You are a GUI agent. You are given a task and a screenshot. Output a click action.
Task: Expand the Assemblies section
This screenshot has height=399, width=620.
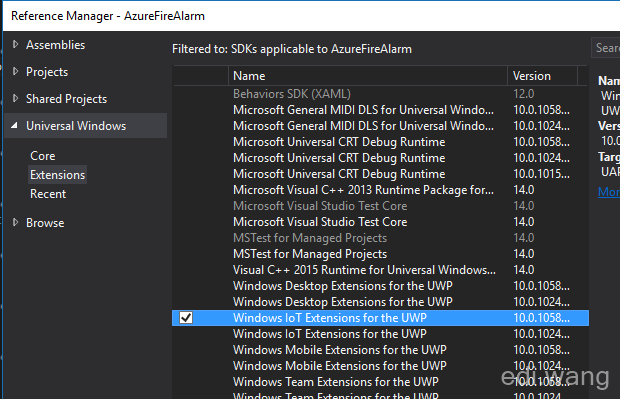[x=15, y=44]
